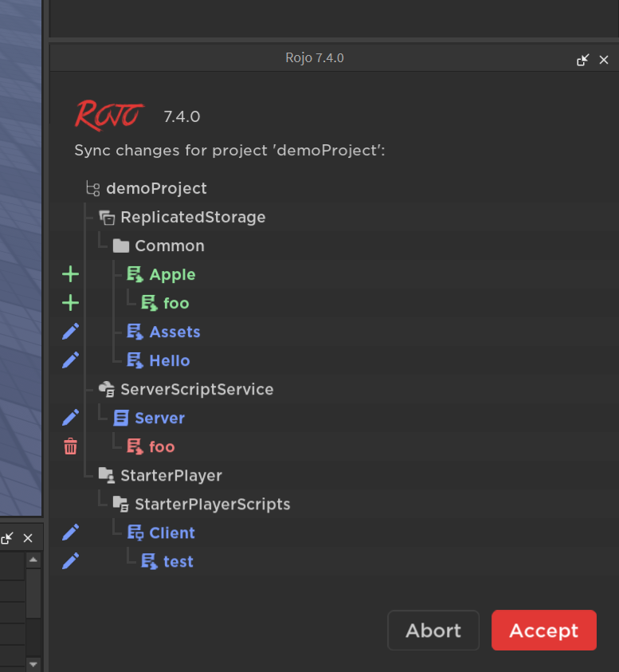Click the 7.4.0 version label
619x672 pixels.
pyautogui.click(x=182, y=116)
